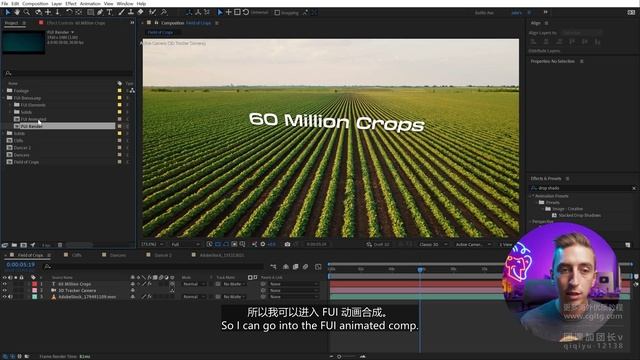Select the FUI Animated composition item
The width and height of the screenshot is (640, 360).
click(x=33, y=119)
